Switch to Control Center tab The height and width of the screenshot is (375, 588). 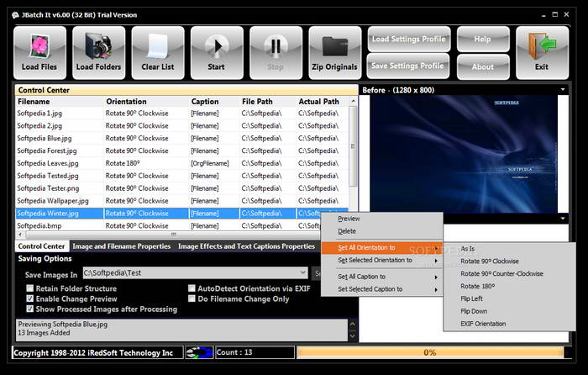click(42, 246)
